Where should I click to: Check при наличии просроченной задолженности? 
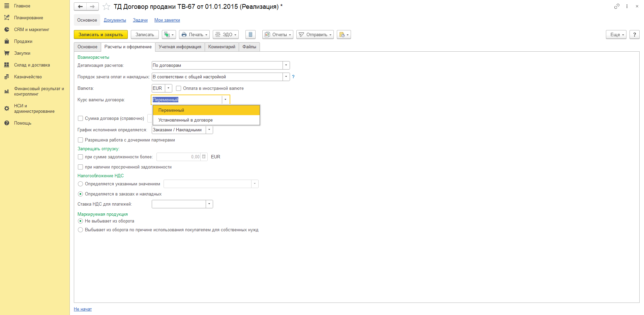[x=80, y=167]
